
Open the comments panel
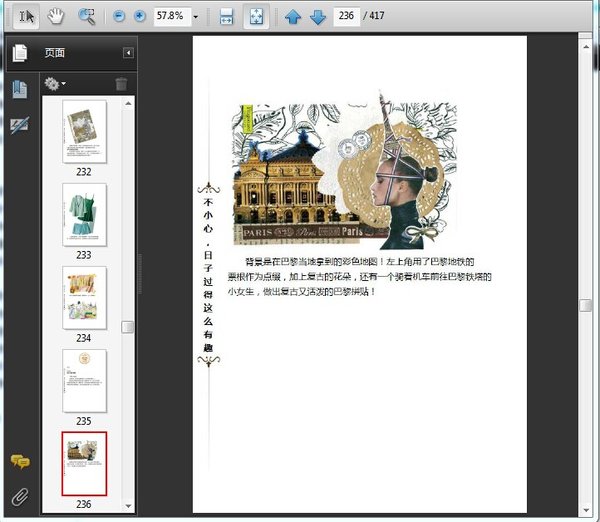(x=19, y=461)
